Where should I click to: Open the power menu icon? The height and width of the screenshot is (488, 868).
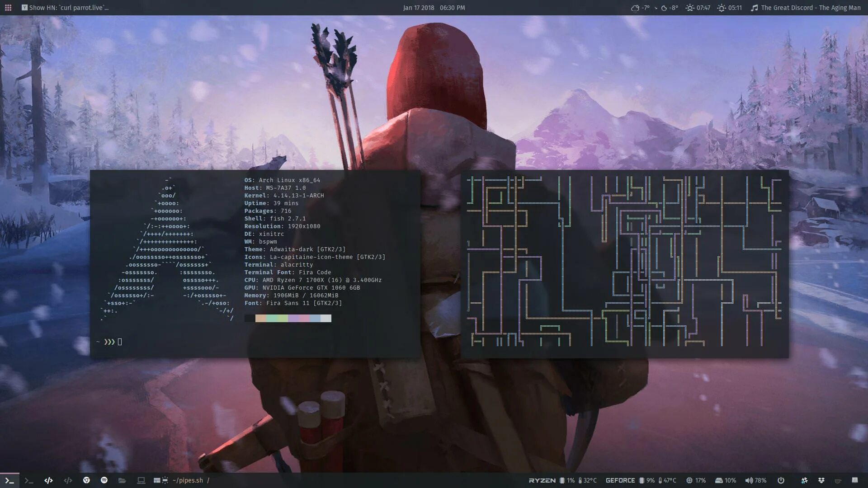pyautogui.click(x=781, y=480)
